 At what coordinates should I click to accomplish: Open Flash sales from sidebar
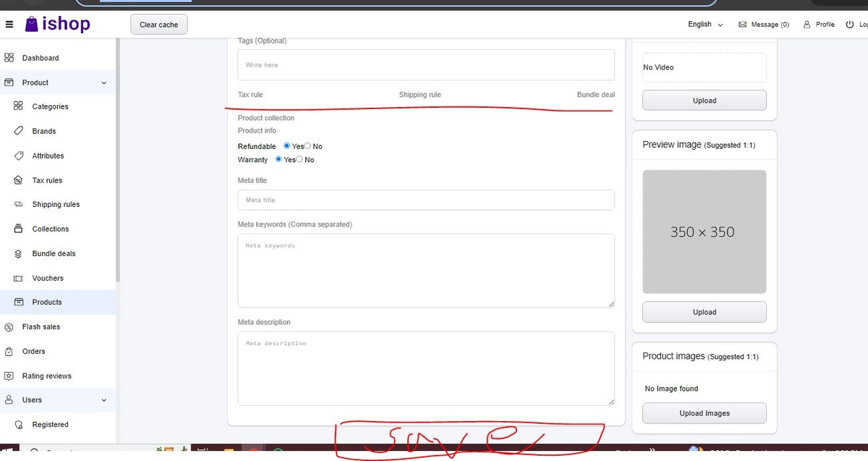[41, 327]
